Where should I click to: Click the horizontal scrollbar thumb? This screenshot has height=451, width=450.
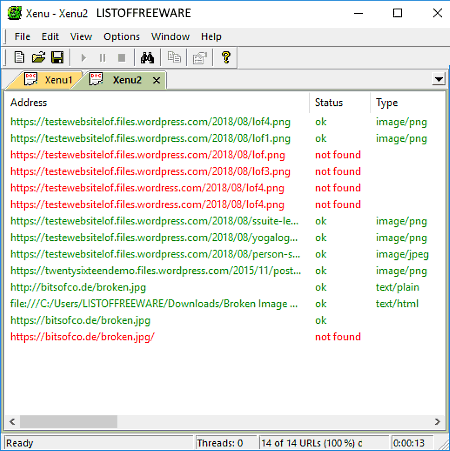(x=68, y=422)
